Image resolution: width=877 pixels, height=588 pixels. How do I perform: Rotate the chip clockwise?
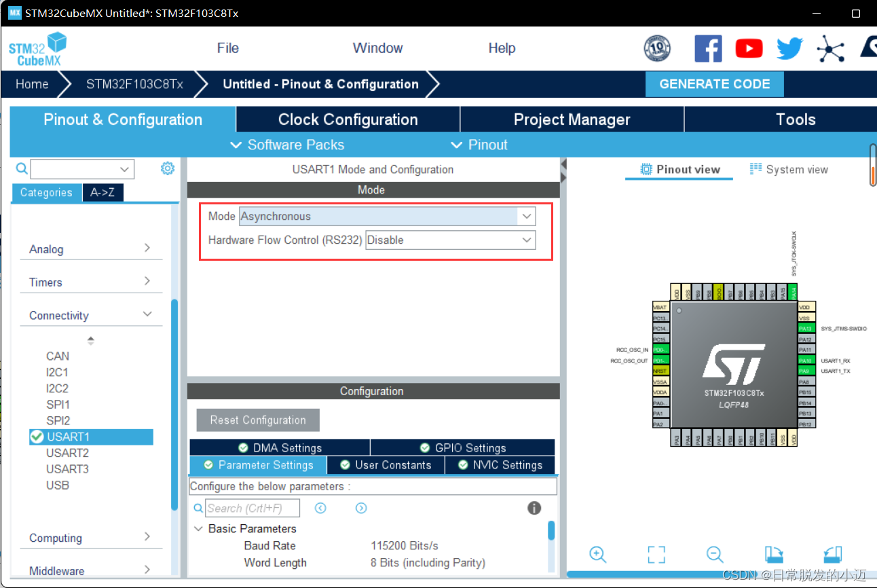coord(774,554)
